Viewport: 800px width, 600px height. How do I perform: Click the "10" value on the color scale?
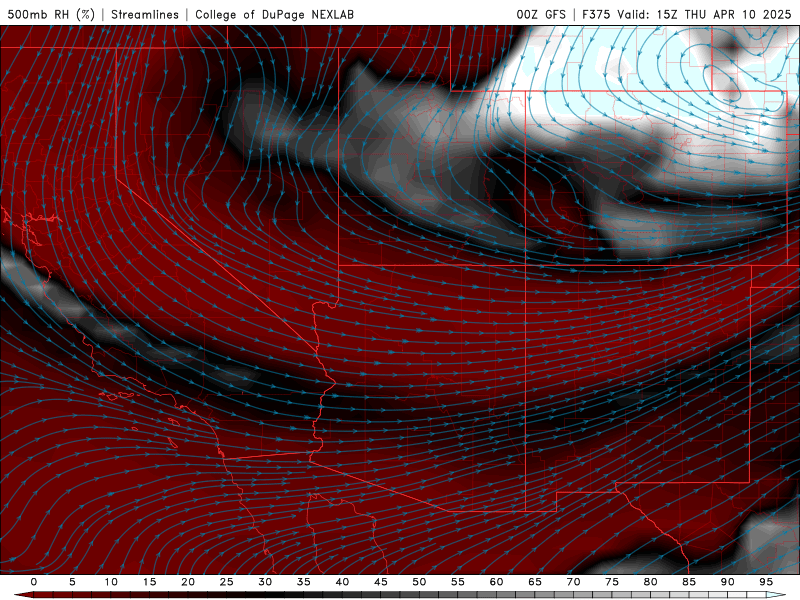111,582
